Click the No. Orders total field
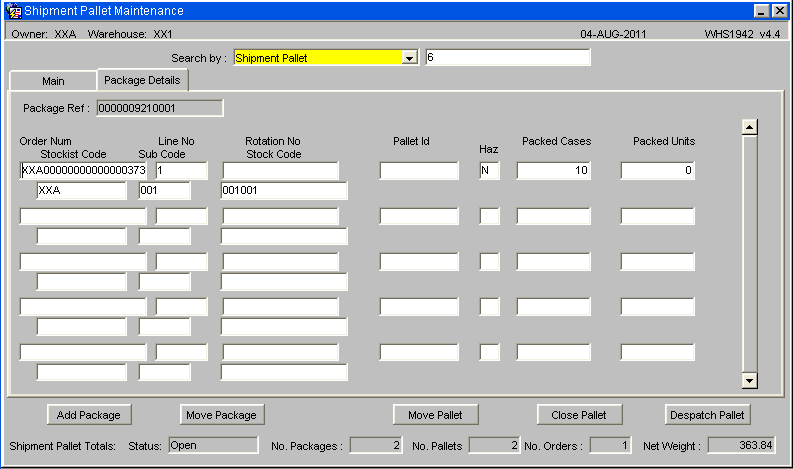793x469 pixels. pyautogui.click(x=610, y=445)
